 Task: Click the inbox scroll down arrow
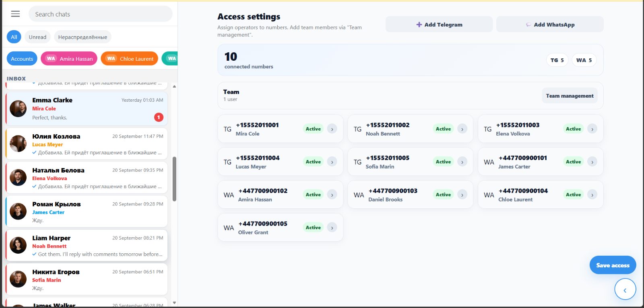coord(174,303)
